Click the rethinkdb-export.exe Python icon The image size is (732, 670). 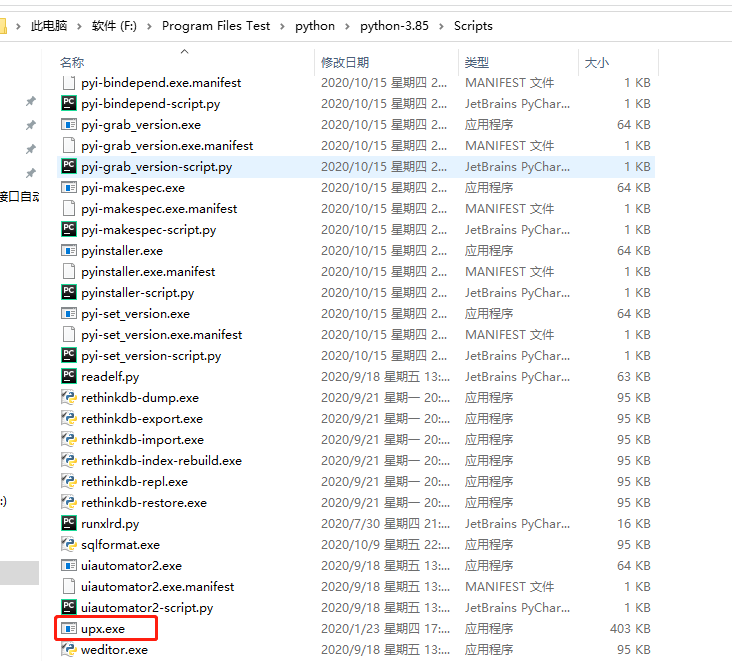tap(69, 418)
